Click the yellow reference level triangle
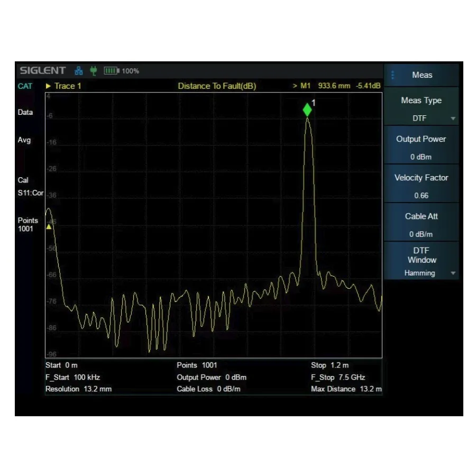This screenshot has width=476, height=476. [x=49, y=226]
